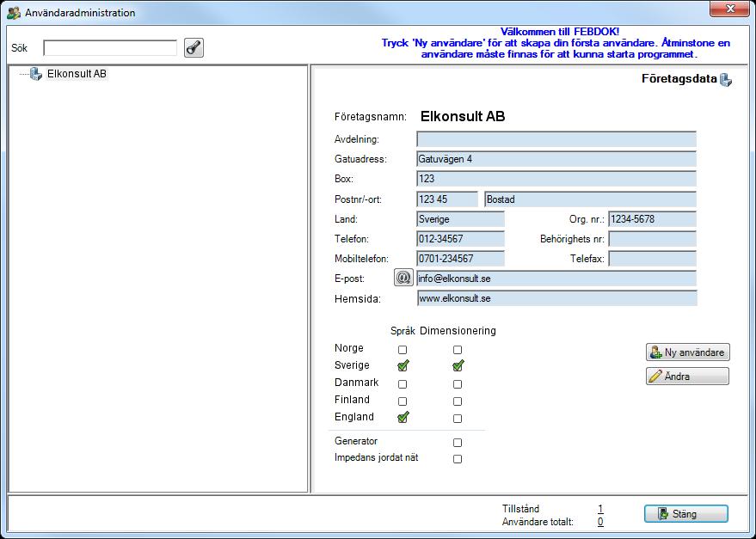Click the Mobiltelefon field 0701-234567
Image resolution: width=756 pixels, height=539 pixels.
tap(460, 259)
